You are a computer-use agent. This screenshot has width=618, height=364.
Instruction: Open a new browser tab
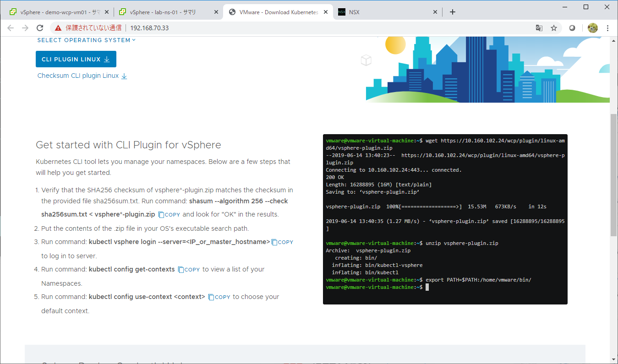pos(453,12)
